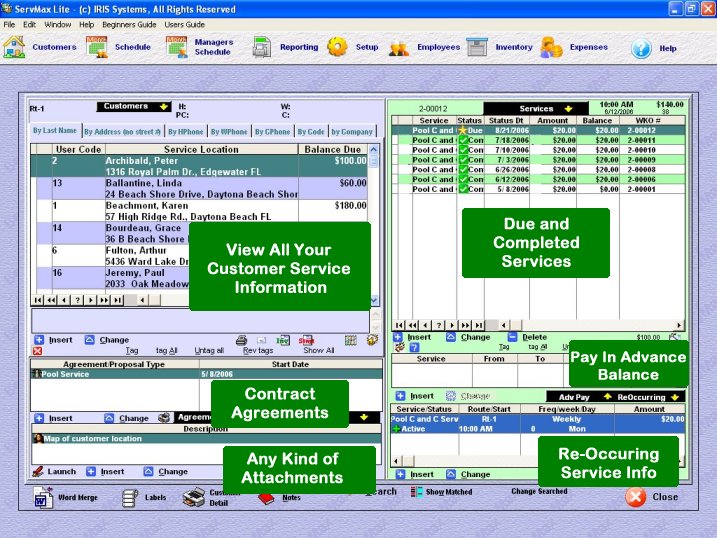
Task: Click the ReOccurring down arrow
Action: point(675,397)
